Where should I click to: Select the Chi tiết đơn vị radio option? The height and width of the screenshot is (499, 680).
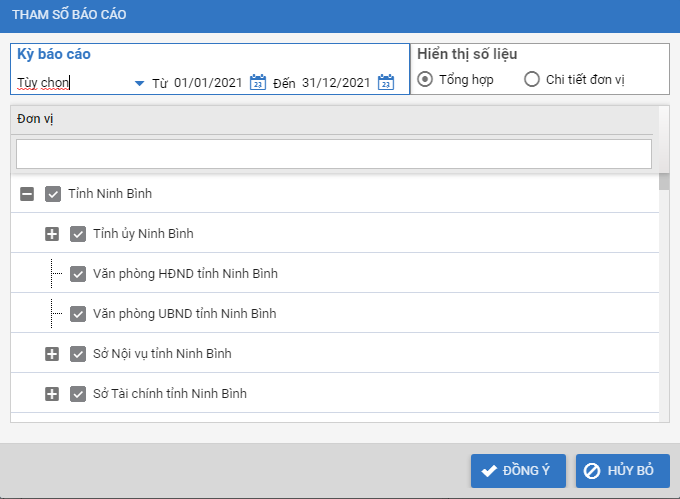(532, 79)
